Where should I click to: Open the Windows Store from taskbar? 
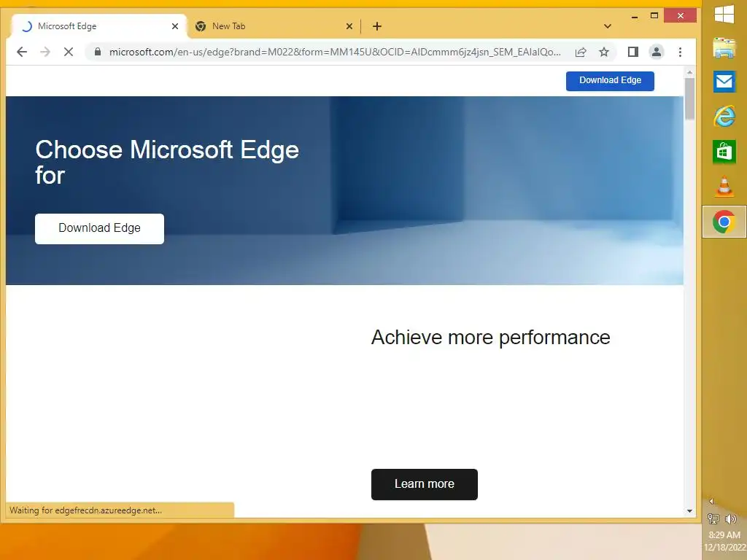pos(724,152)
